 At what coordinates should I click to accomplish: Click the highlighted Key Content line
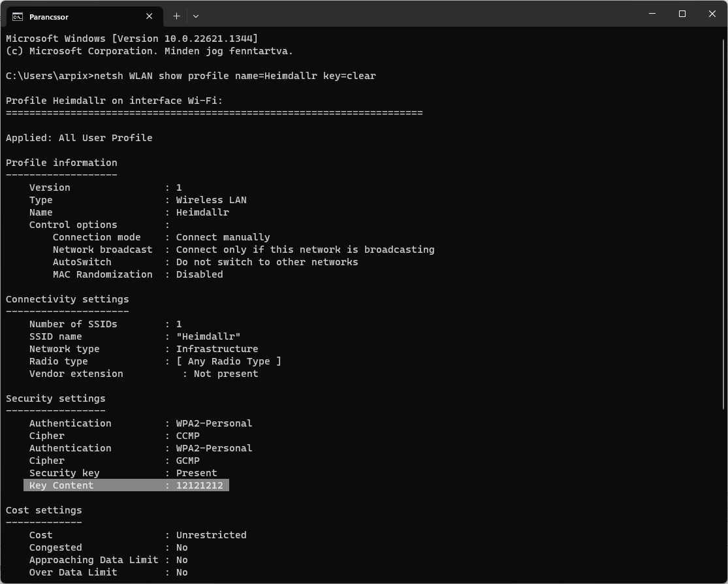pos(126,485)
